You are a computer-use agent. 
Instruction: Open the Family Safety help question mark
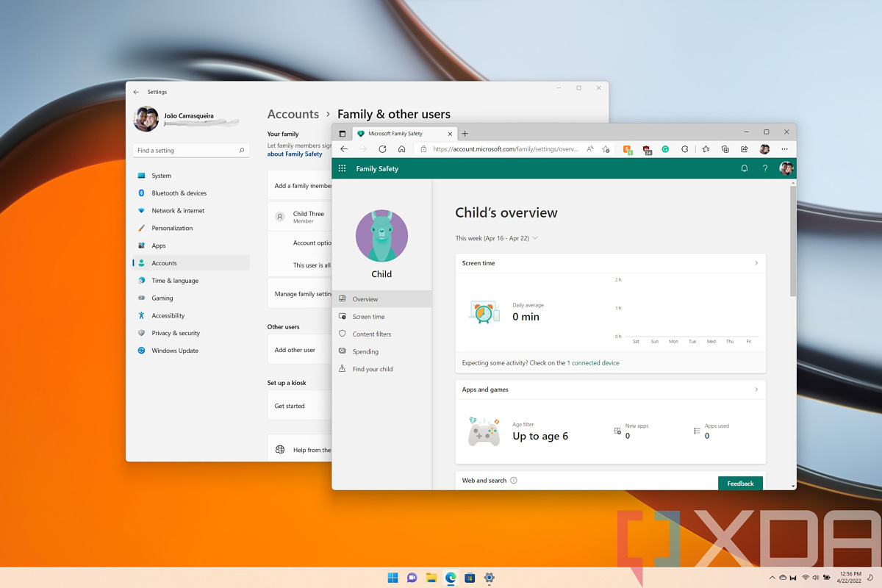pos(765,168)
